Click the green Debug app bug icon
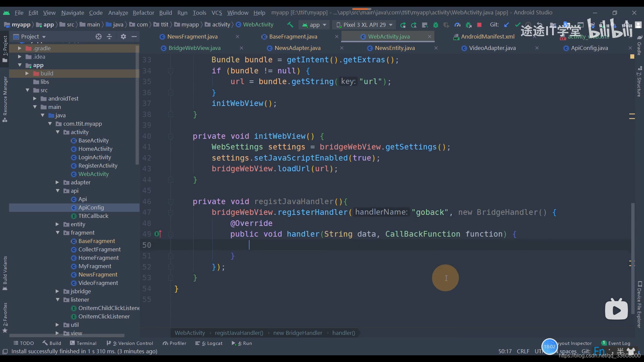 click(x=436, y=25)
